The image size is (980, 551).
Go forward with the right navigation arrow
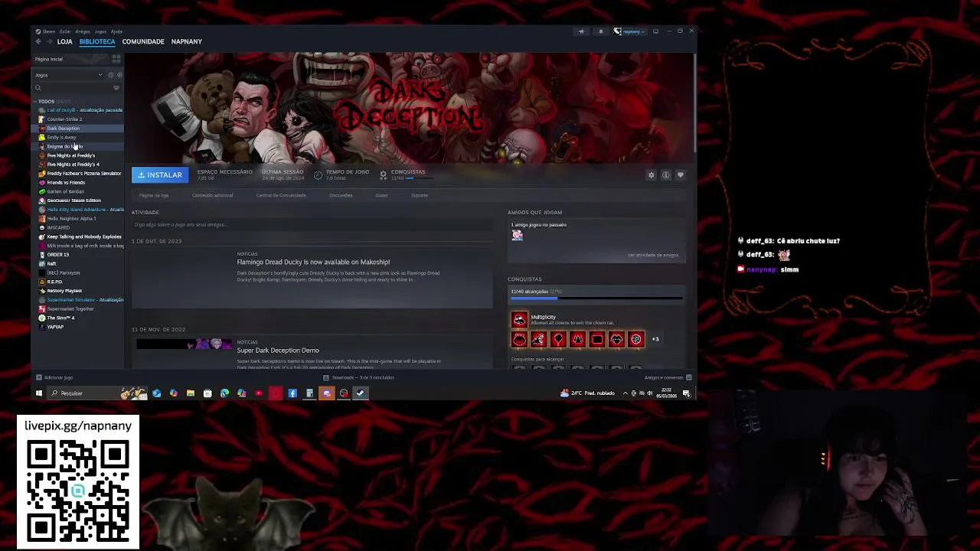(50, 41)
